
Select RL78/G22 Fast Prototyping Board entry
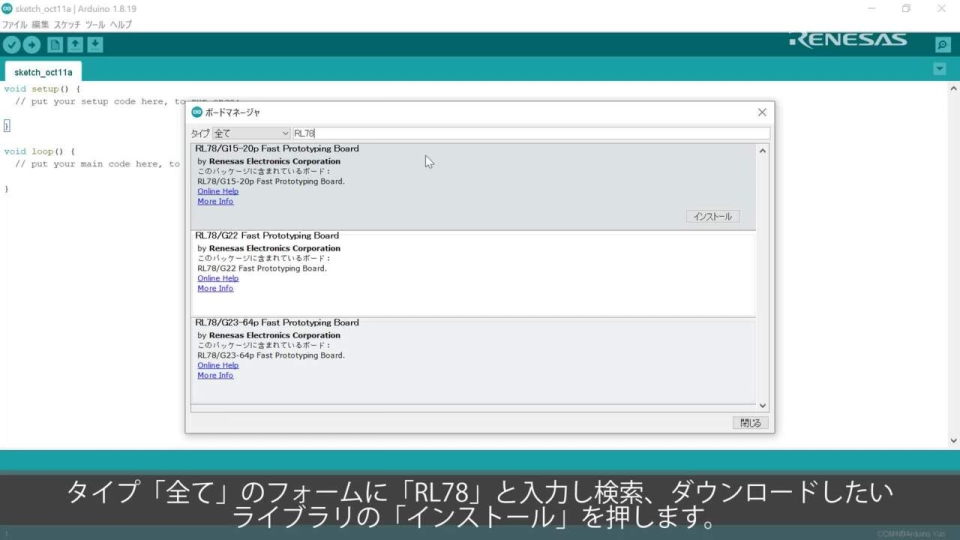click(473, 274)
